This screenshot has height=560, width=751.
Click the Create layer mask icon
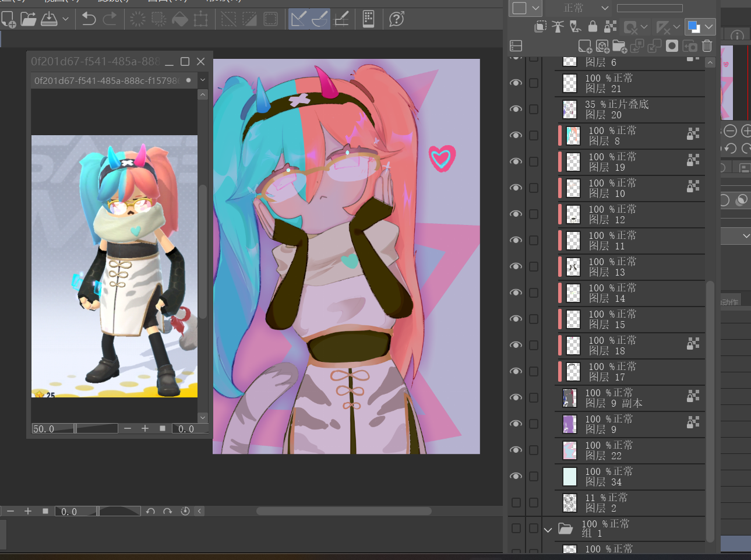tap(672, 46)
